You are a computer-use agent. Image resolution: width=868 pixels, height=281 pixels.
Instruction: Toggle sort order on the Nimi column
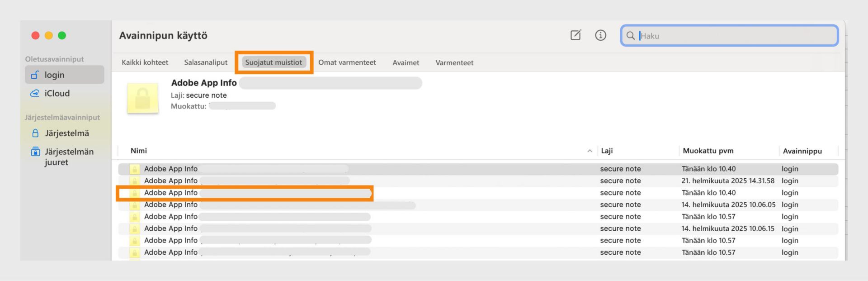[139, 151]
